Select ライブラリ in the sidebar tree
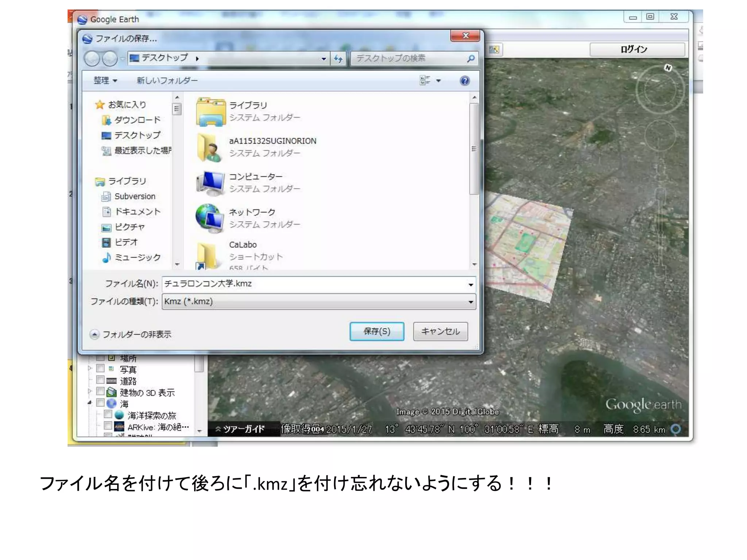Image resolution: width=747 pixels, height=560 pixels. pos(120,181)
